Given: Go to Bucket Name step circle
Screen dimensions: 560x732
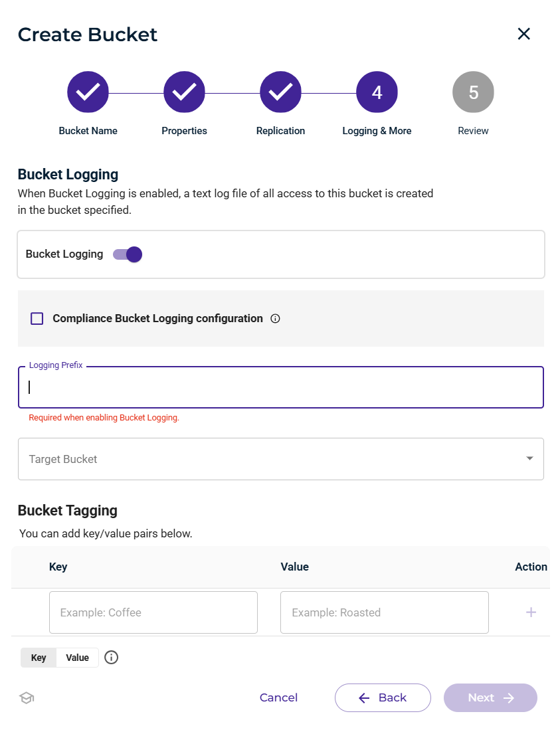Looking at the screenshot, I should click(88, 92).
